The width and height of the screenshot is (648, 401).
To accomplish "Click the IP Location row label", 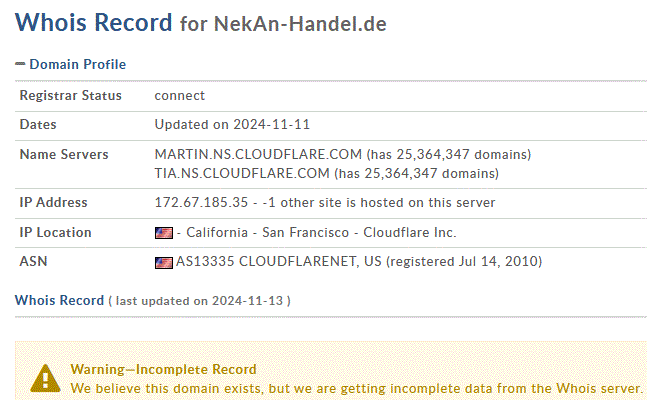I will [x=55, y=232].
